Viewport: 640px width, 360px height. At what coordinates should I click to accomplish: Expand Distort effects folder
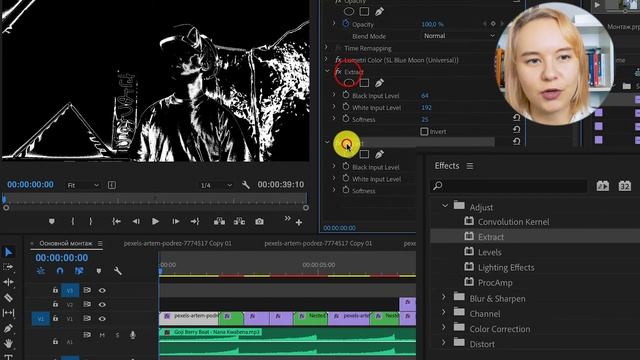point(444,343)
